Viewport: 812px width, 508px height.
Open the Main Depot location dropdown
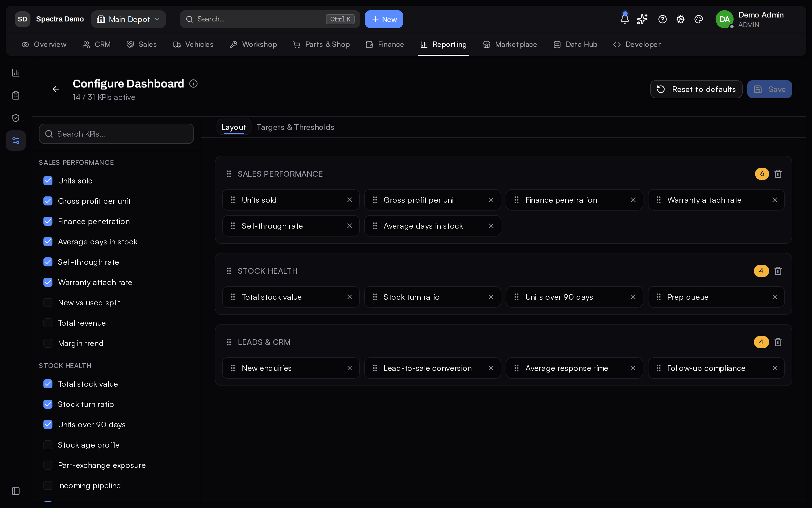tap(129, 19)
